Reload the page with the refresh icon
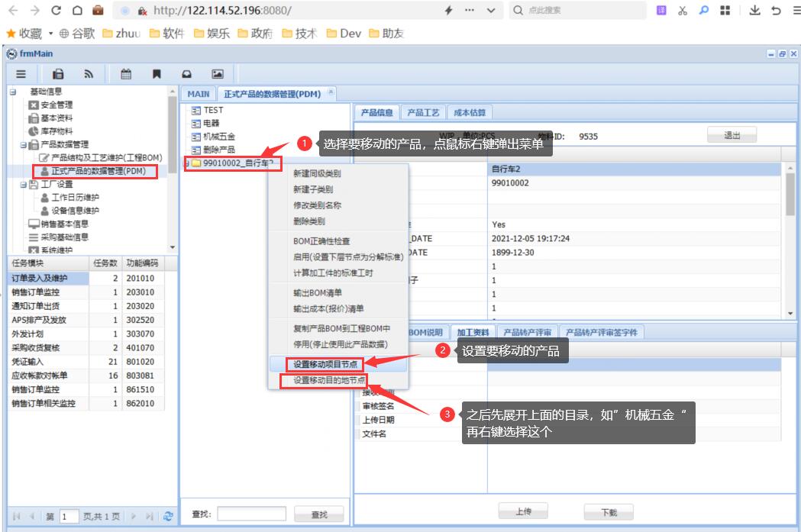Screen dimensions: 801x532 click(x=57, y=10)
